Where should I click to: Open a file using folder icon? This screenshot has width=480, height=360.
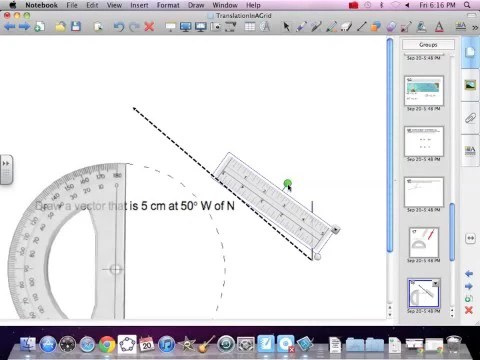click(x=60, y=27)
